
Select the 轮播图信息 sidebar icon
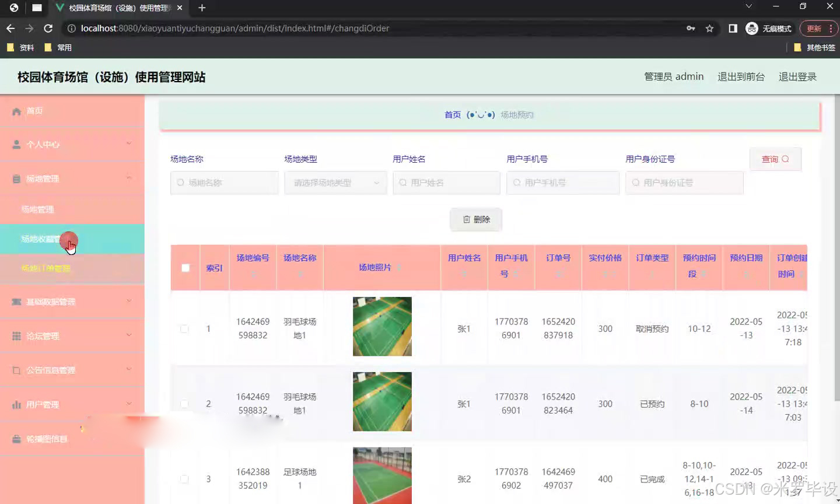(x=16, y=437)
